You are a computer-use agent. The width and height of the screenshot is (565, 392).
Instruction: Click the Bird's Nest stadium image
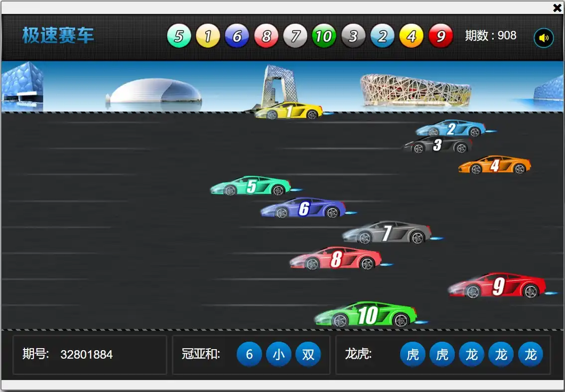pyautogui.click(x=416, y=90)
